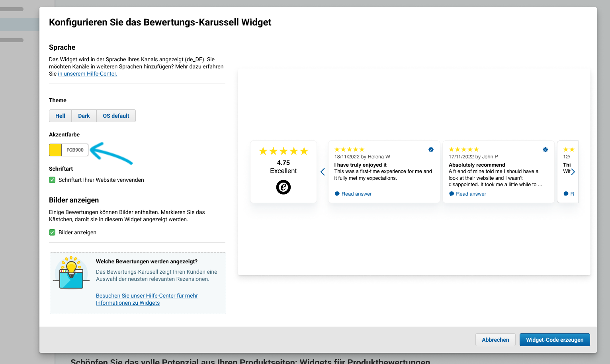Viewport: 610px width, 364px height.
Task: Toggle the Bilder anzeigen checkbox
Action: pos(52,232)
